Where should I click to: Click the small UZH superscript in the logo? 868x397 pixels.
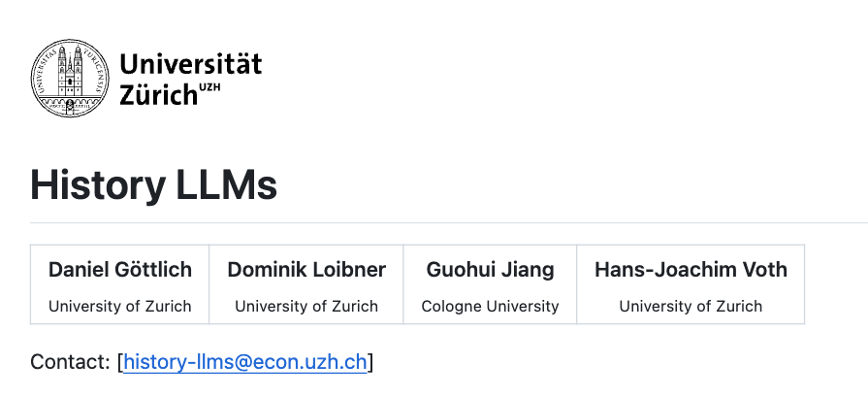click(x=209, y=87)
